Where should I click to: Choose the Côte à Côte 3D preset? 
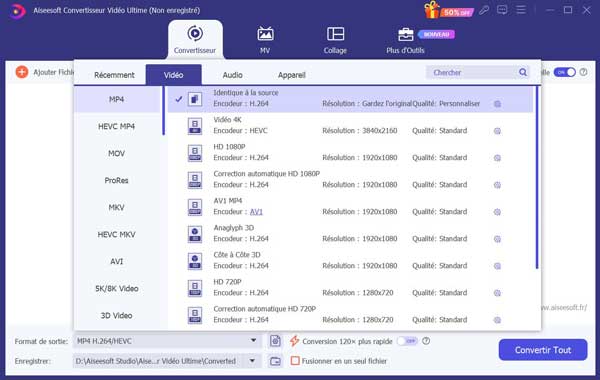pyautogui.click(x=350, y=261)
